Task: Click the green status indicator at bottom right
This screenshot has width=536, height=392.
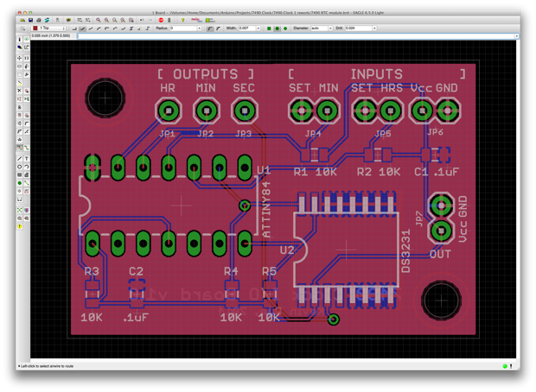Action: [x=505, y=366]
